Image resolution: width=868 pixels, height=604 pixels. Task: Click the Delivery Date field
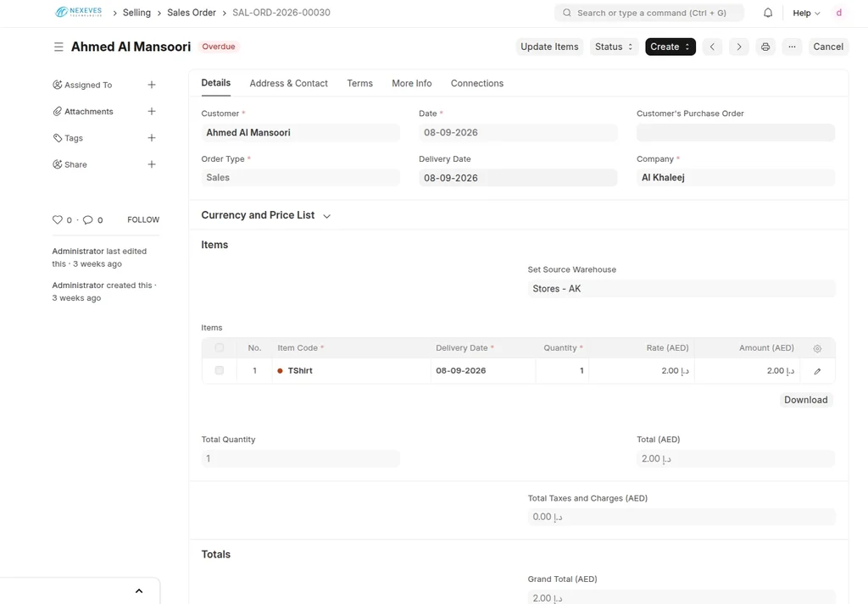(518, 178)
